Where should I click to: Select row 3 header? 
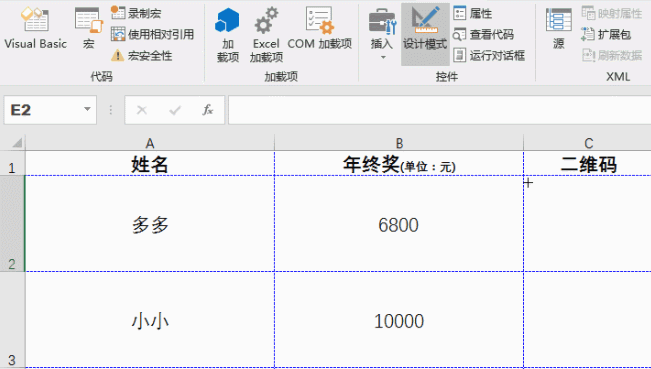[12, 320]
